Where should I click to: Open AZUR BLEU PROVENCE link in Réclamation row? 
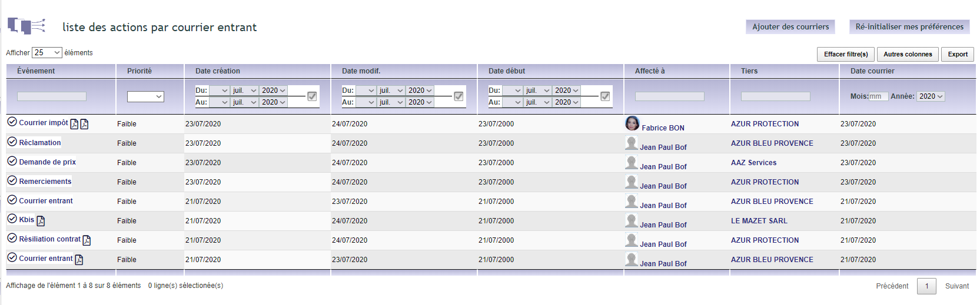coord(772,143)
